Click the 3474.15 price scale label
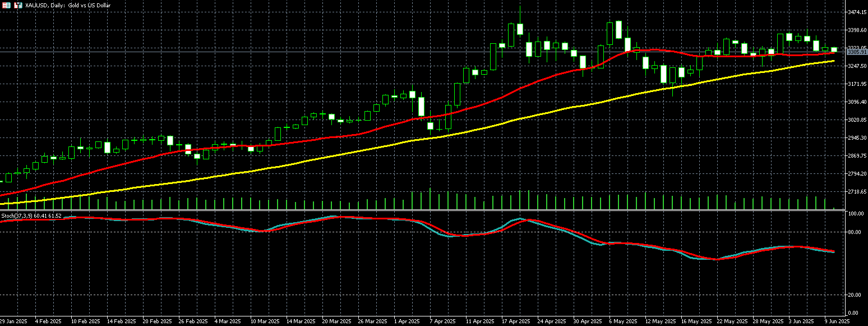868x326 pixels. [x=857, y=12]
